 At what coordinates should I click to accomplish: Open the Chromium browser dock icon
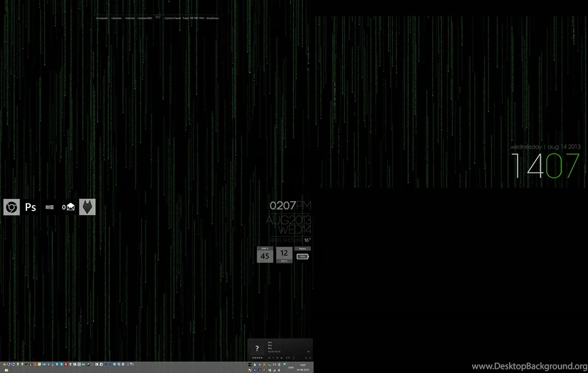tap(11, 207)
